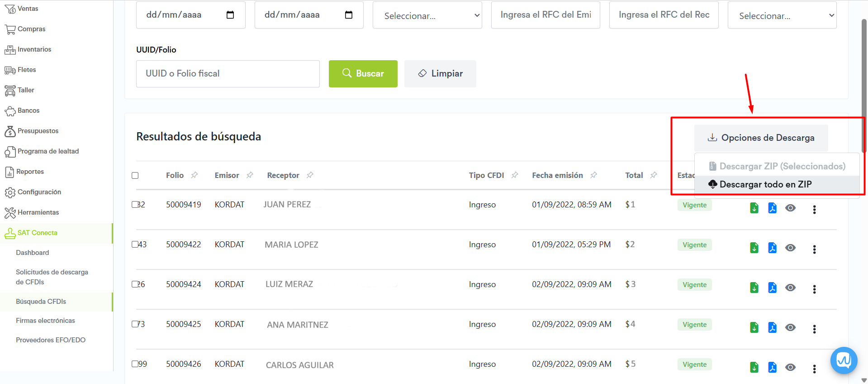The width and height of the screenshot is (868, 384).
Task: Click the Limpiar button
Action: pyautogui.click(x=440, y=74)
